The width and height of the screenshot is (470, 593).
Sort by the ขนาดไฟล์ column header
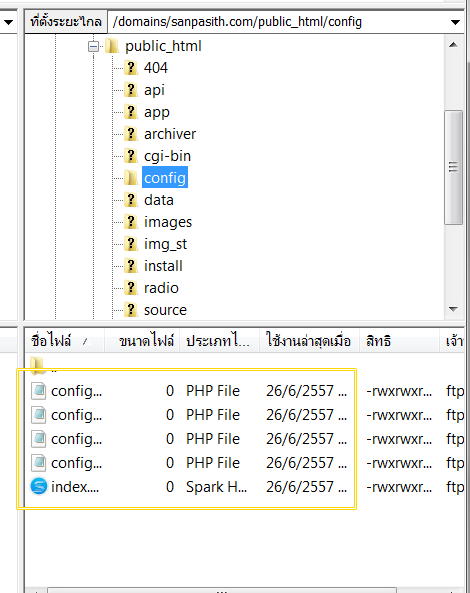[142, 341]
